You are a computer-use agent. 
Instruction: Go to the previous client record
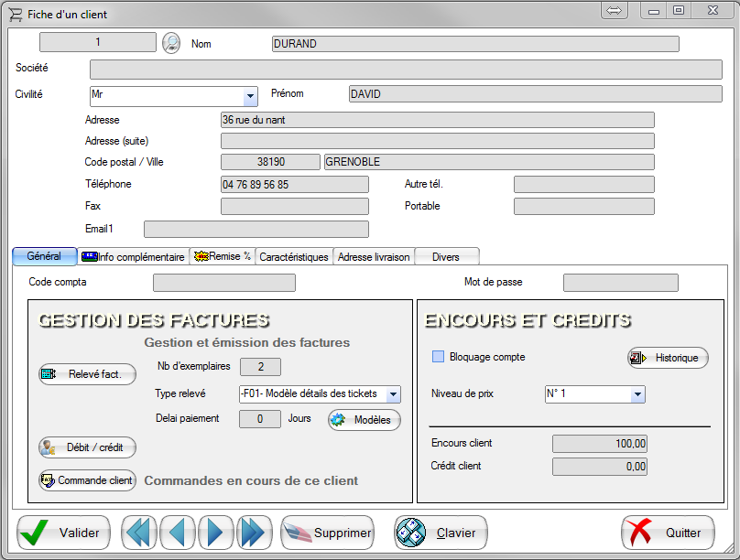coord(178,533)
